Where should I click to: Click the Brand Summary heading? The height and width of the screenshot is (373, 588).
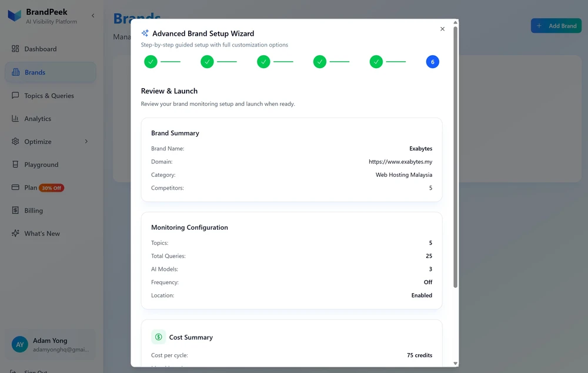175,133
